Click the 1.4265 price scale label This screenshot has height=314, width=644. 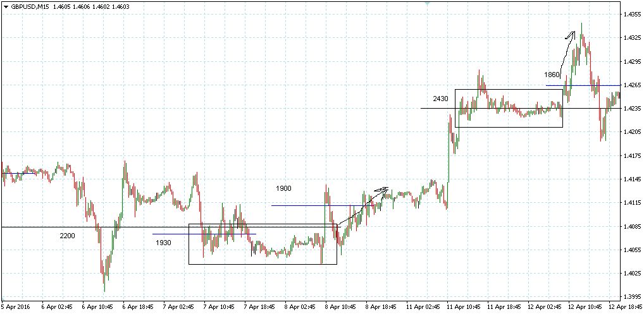632,85
